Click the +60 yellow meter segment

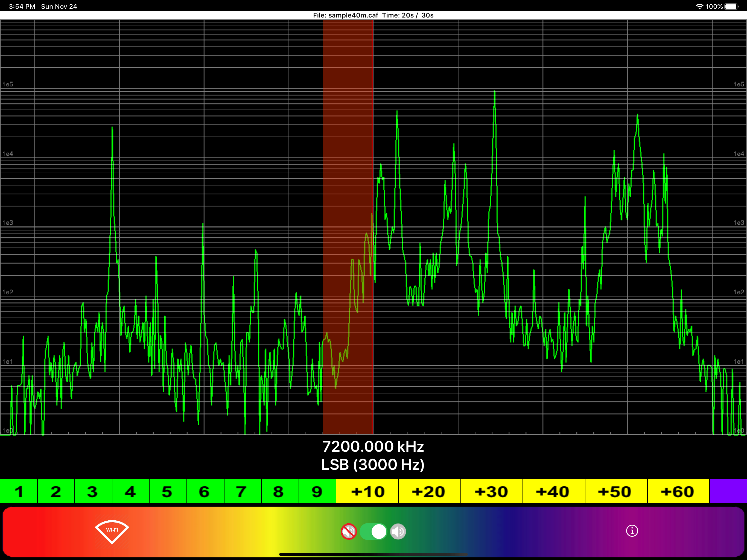[678, 491]
